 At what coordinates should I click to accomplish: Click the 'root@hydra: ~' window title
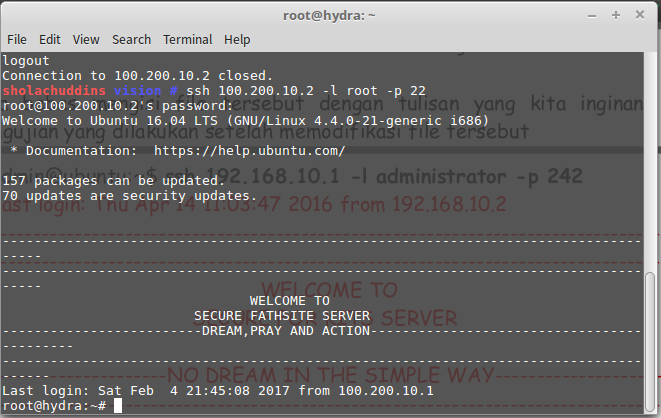329,16
